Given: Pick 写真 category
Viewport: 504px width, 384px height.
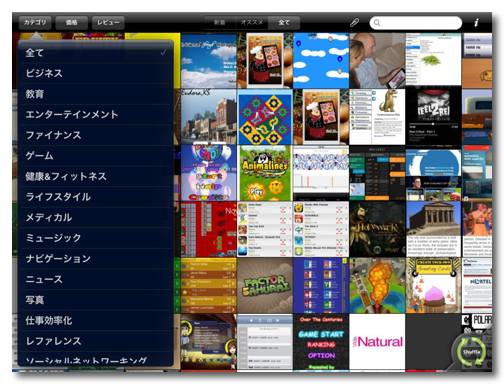Looking at the screenshot, I should coord(96,300).
